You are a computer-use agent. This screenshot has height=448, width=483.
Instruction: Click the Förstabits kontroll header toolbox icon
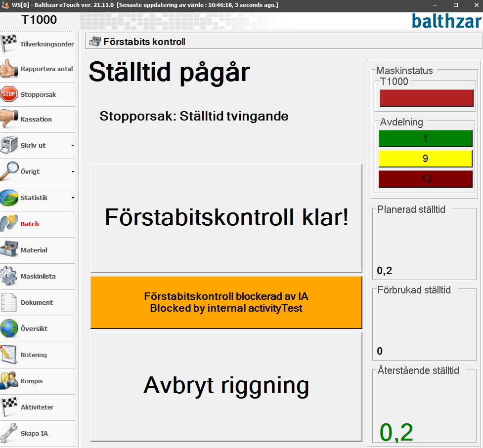coord(95,41)
